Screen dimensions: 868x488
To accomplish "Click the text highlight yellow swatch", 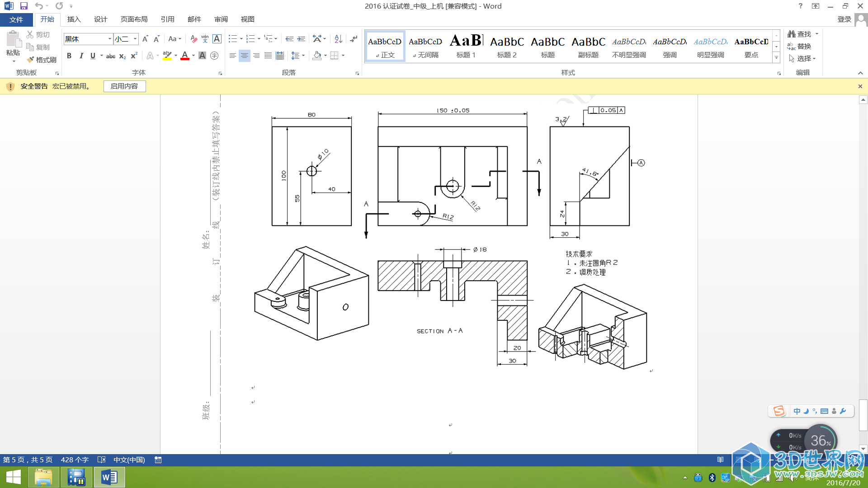I will coord(167,56).
